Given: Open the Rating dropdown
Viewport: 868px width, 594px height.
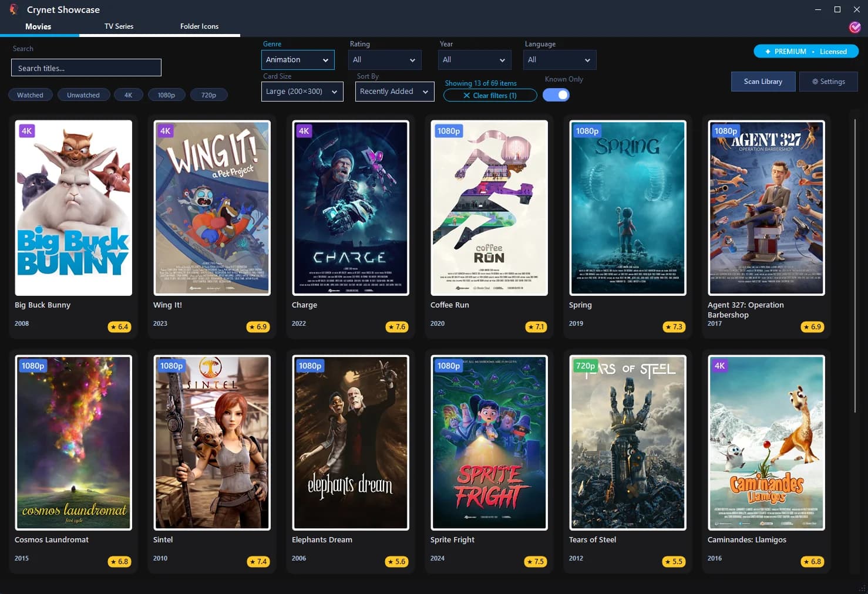Looking at the screenshot, I should (x=385, y=59).
